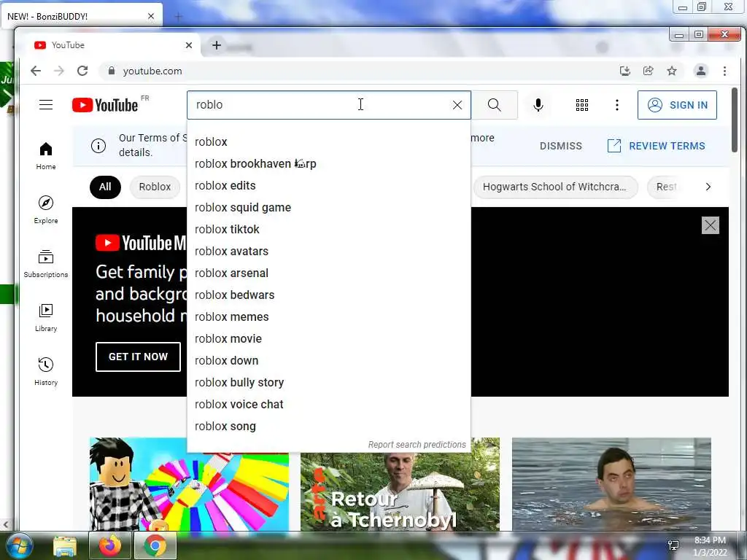Go to Home in the sidebar
This screenshot has width=747, height=560.
pyautogui.click(x=46, y=156)
